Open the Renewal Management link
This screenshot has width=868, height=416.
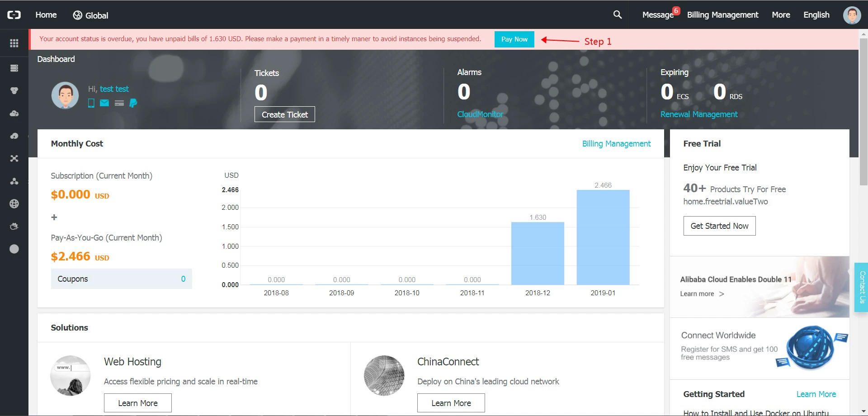pos(699,114)
